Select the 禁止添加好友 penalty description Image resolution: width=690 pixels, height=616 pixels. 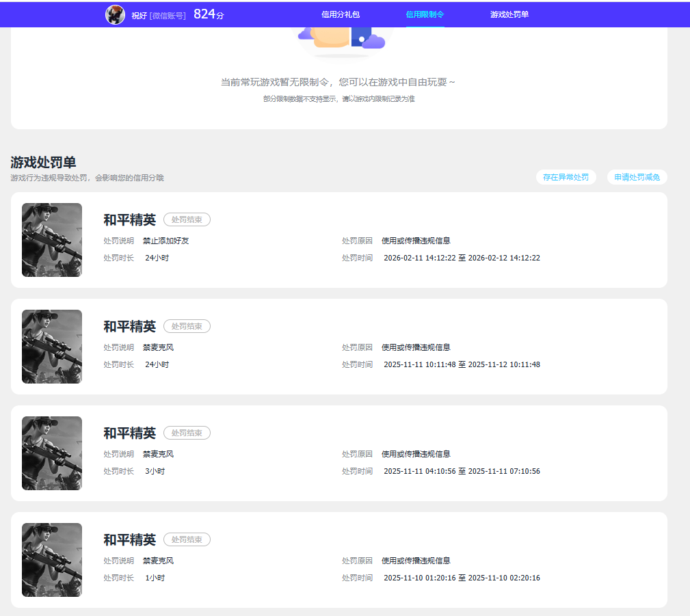point(166,241)
